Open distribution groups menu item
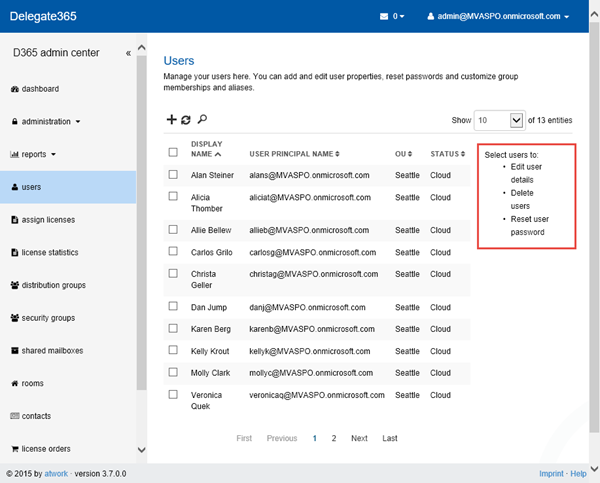600x483 pixels. tap(52, 285)
